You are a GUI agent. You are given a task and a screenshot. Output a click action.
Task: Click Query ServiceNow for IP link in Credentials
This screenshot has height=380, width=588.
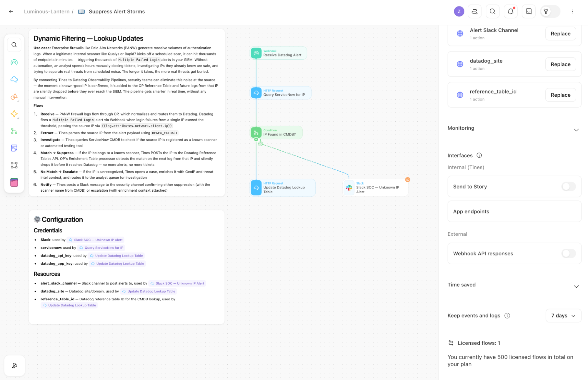click(x=101, y=248)
